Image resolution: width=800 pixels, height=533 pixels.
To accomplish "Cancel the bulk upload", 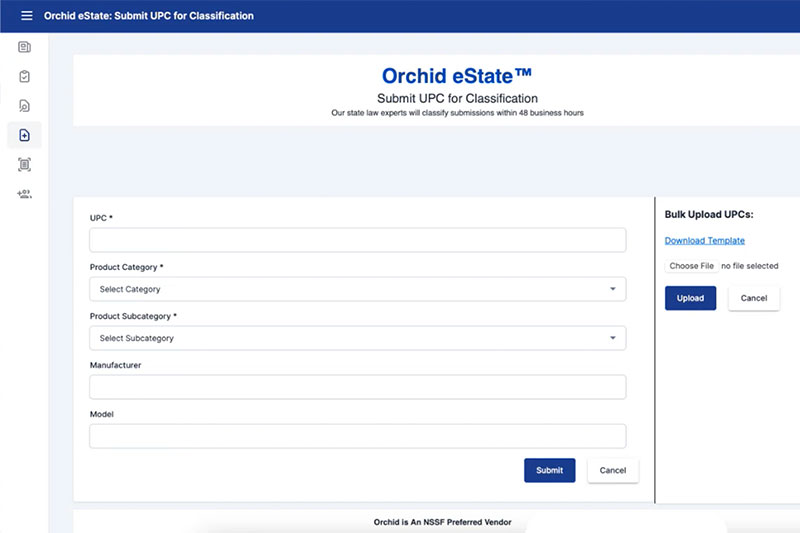I will pyautogui.click(x=754, y=298).
